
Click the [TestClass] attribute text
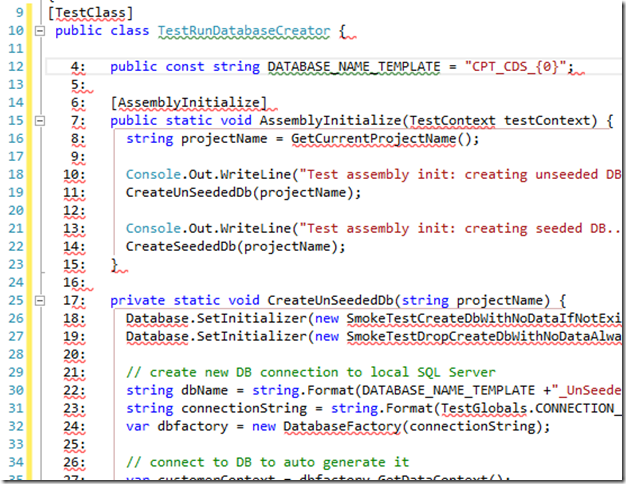click(x=90, y=13)
